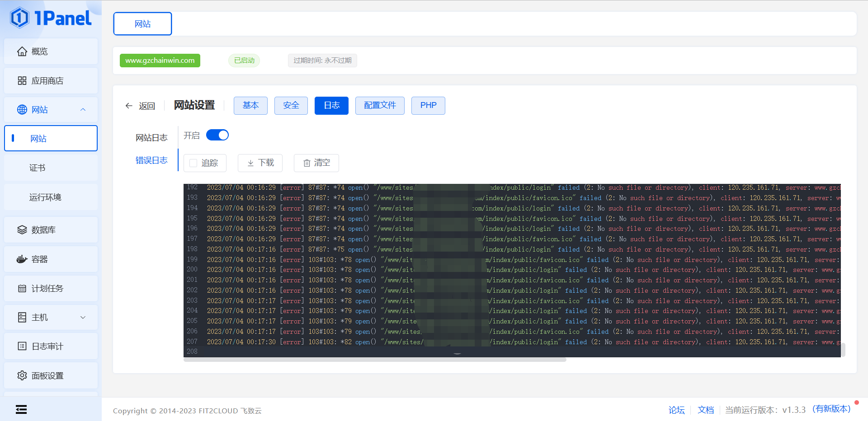Click the download arrow icon on 下载
The height and width of the screenshot is (421, 868).
250,163
